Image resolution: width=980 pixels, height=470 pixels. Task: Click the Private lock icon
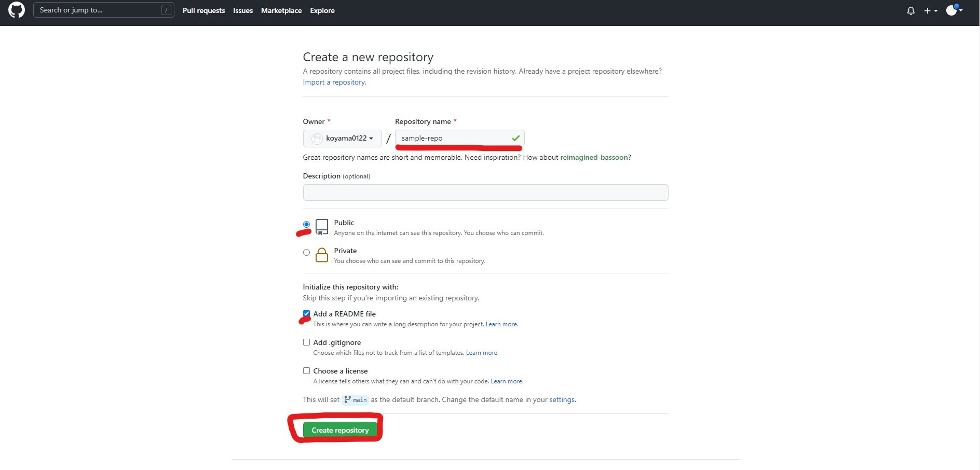pos(322,255)
